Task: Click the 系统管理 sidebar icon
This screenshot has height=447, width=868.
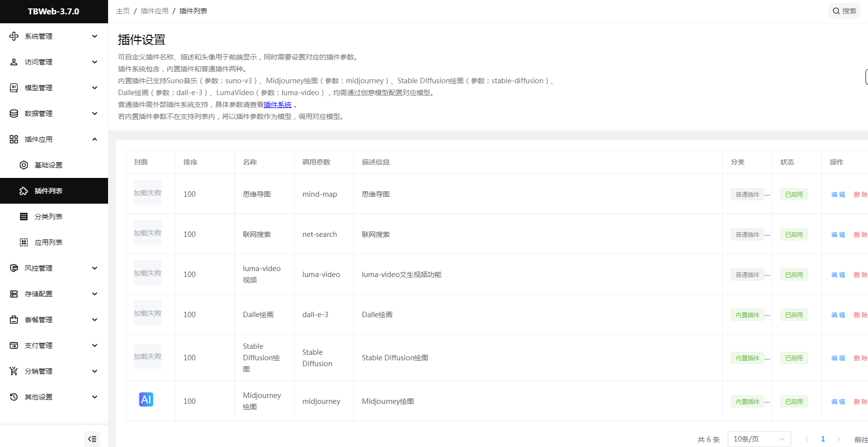Action: pos(14,36)
